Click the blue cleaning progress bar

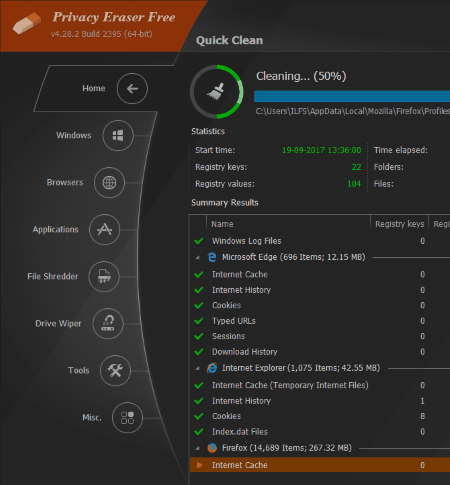click(352, 96)
